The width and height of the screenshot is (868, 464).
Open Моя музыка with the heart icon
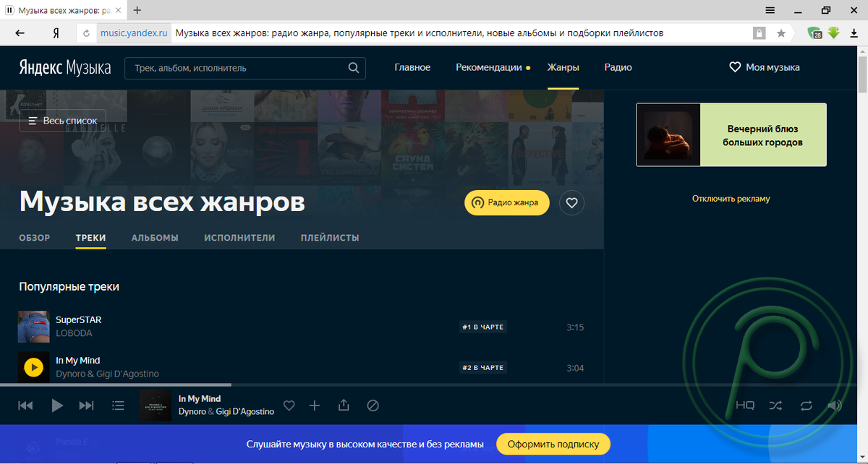(x=765, y=67)
